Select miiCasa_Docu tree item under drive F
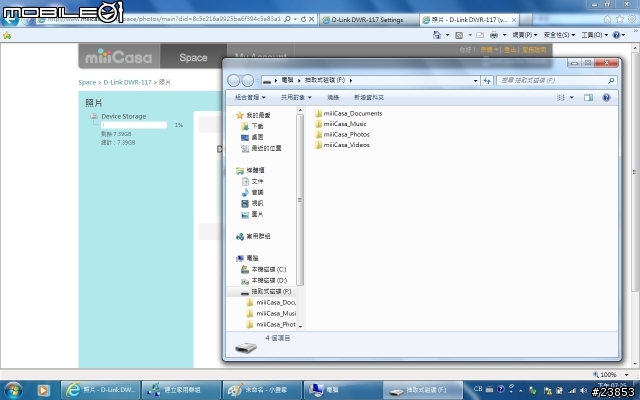Image resolution: width=640 pixels, height=400 pixels. click(x=271, y=302)
